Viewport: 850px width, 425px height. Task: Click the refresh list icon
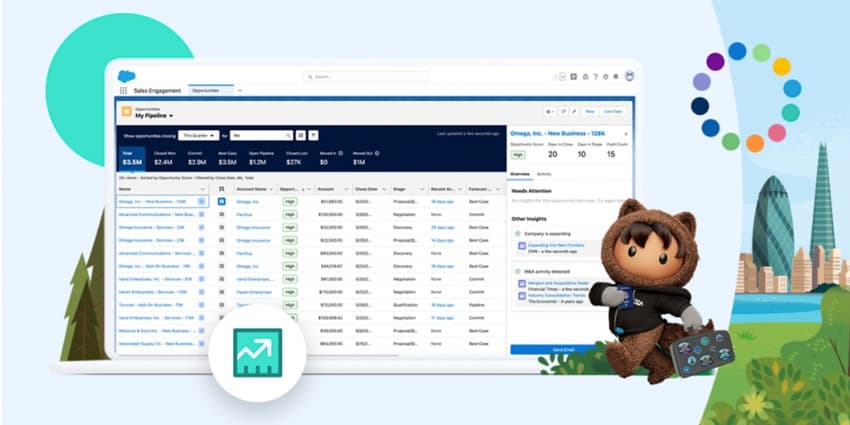click(564, 111)
